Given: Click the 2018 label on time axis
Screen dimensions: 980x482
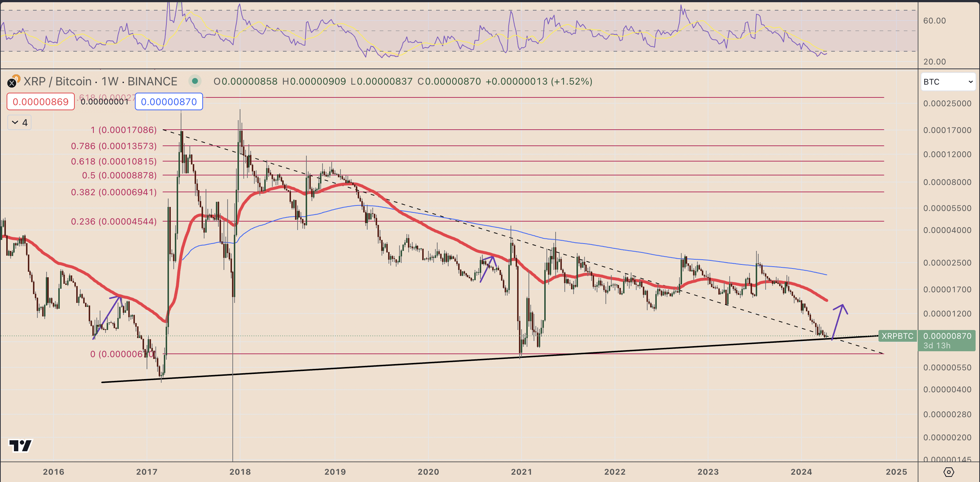Looking at the screenshot, I should (x=240, y=472).
